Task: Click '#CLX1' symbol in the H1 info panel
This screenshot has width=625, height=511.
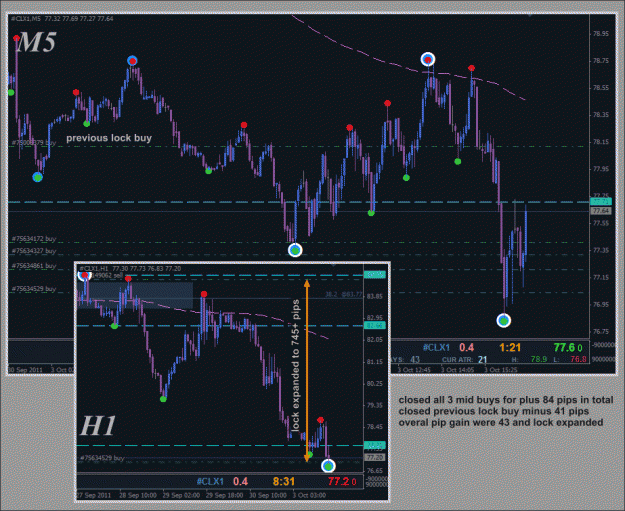Action: pyautogui.click(x=210, y=482)
